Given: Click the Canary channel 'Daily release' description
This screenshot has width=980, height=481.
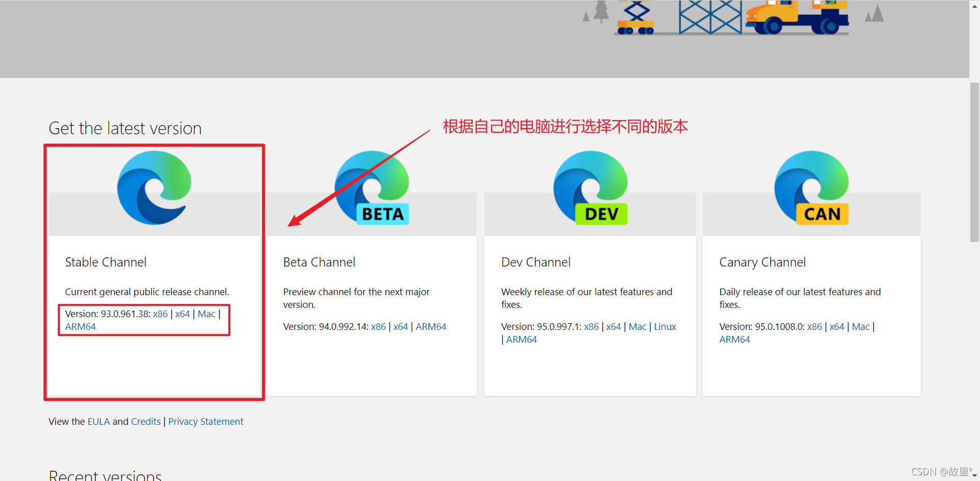Looking at the screenshot, I should (x=800, y=298).
